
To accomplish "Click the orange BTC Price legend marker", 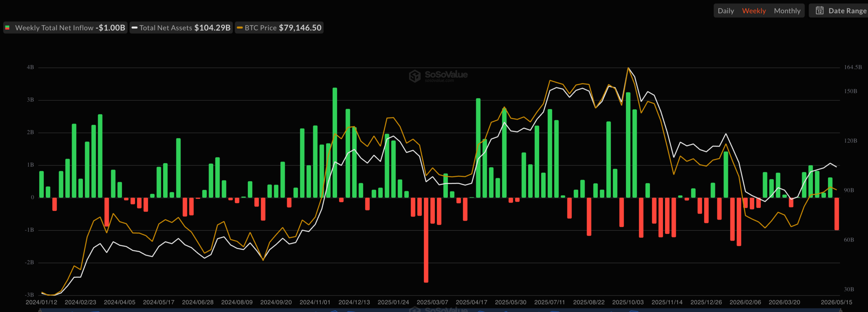I will click(240, 28).
